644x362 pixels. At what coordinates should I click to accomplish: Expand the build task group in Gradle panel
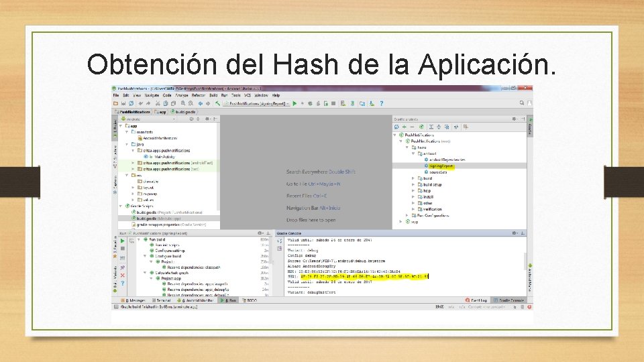(413, 178)
